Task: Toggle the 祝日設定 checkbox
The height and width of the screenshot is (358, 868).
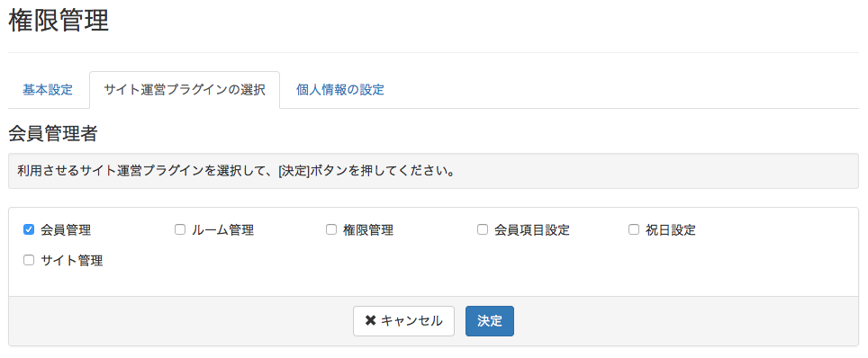Action: tap(634, 229)
